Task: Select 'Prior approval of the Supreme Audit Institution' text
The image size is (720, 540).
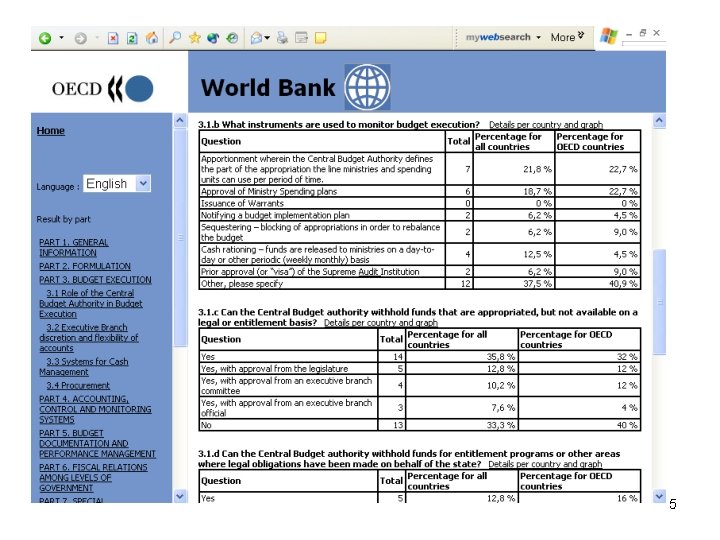Action: click(310, 272)
